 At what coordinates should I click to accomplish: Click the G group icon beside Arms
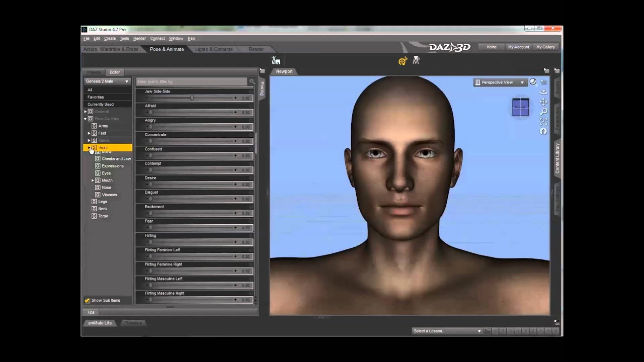(94, 126)
